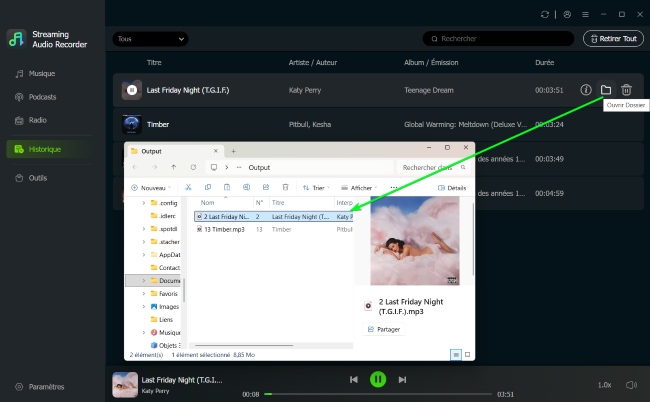Select the Contacts folder in tree
This screenshot has height=402, width=650.
tap(165, 268)
